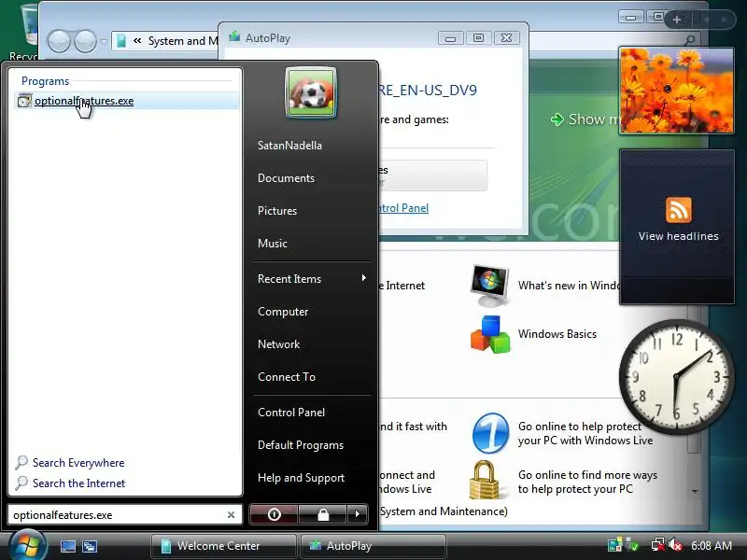The width and height of the screenshot is (747, 560).
Task: Click Welcome Center search magnifier icon
Action: coord(689,40)
